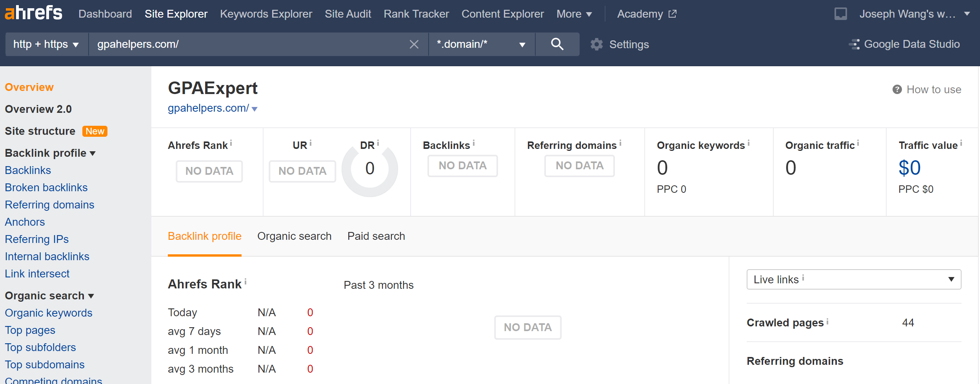This screenshot has height=384, width=980.
Task: Open Site structure in sidebar
Action: tap(40, 131)
